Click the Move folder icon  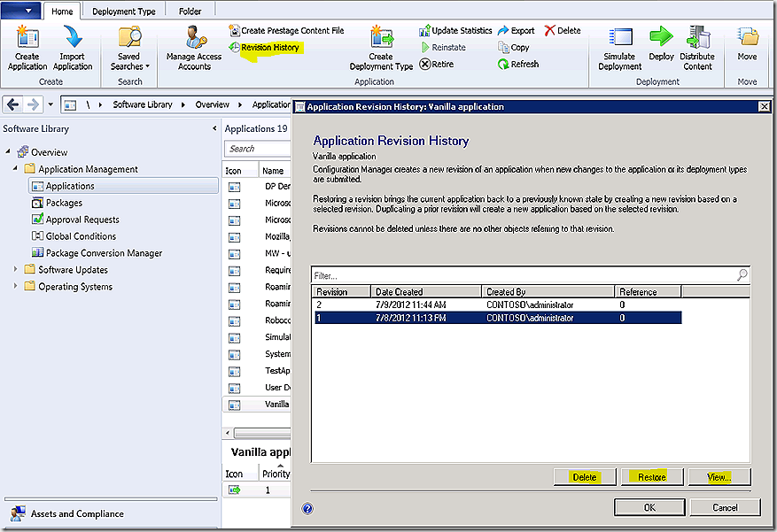pyautogui.click(x=748, y=37)
